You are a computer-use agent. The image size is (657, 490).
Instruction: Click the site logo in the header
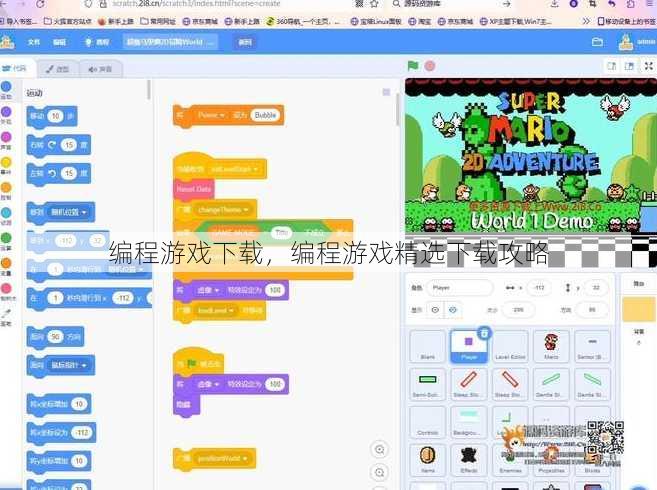(x=7, y=42)
